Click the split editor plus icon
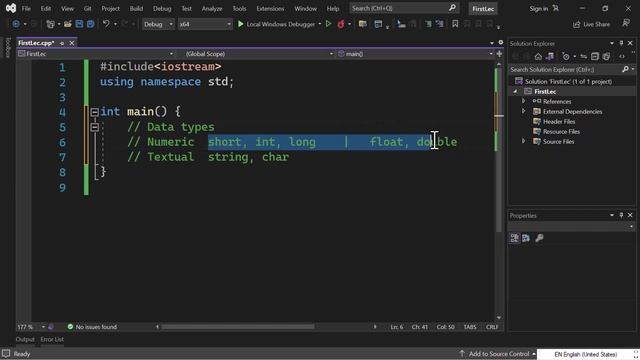 (x=499, y=54)
